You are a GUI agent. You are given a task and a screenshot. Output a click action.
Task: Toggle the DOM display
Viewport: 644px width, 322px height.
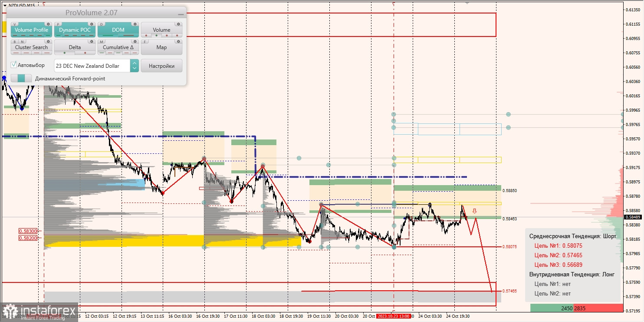(x=118, y=30)
